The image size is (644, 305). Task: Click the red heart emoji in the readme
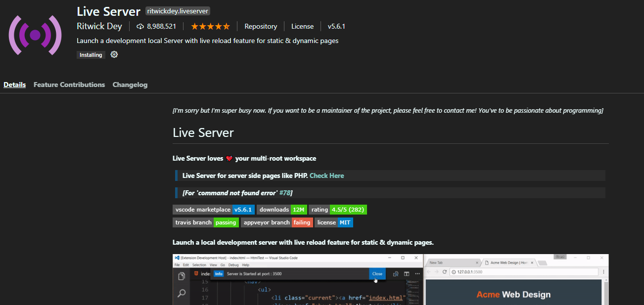pyautogui.click(x=229, y=159)
